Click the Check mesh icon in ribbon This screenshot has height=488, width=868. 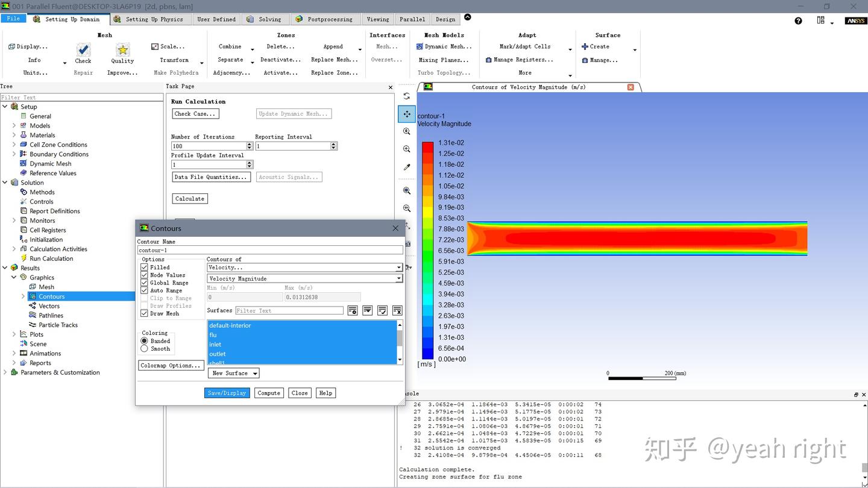[x=83, y=49]
